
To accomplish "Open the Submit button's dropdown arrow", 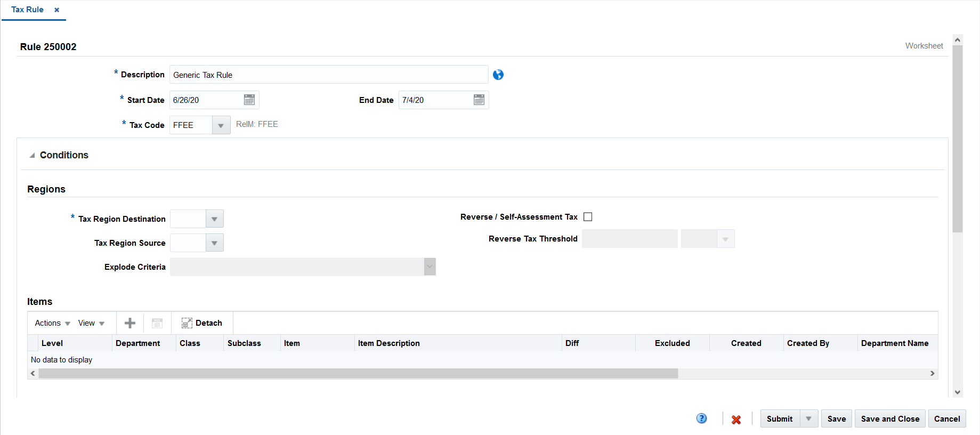I will coord(809,418).
